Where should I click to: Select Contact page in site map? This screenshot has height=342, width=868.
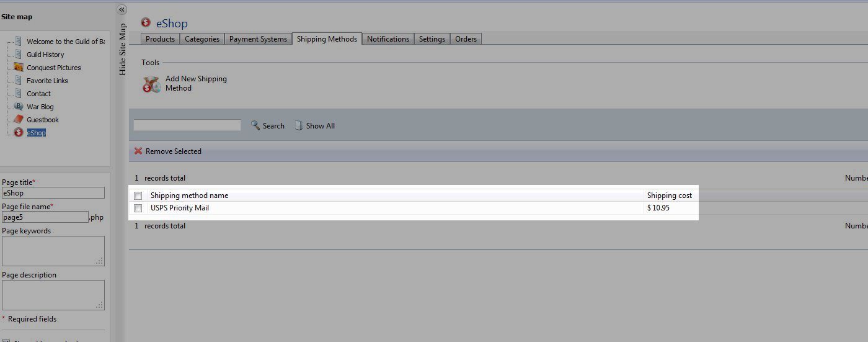click(38, 94)
